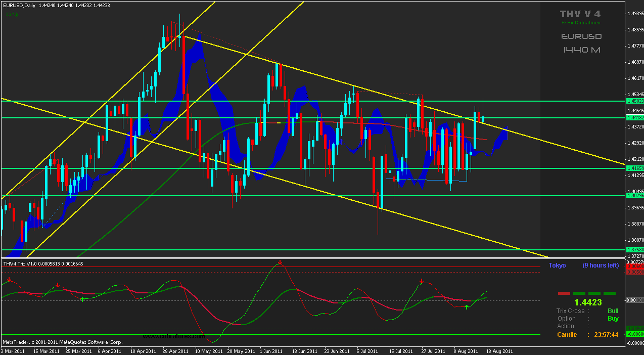Click the '1 Jun 2011' date label
Image resolution: width=644 pixels, height=355 pixels.
(x=272, y=351)
